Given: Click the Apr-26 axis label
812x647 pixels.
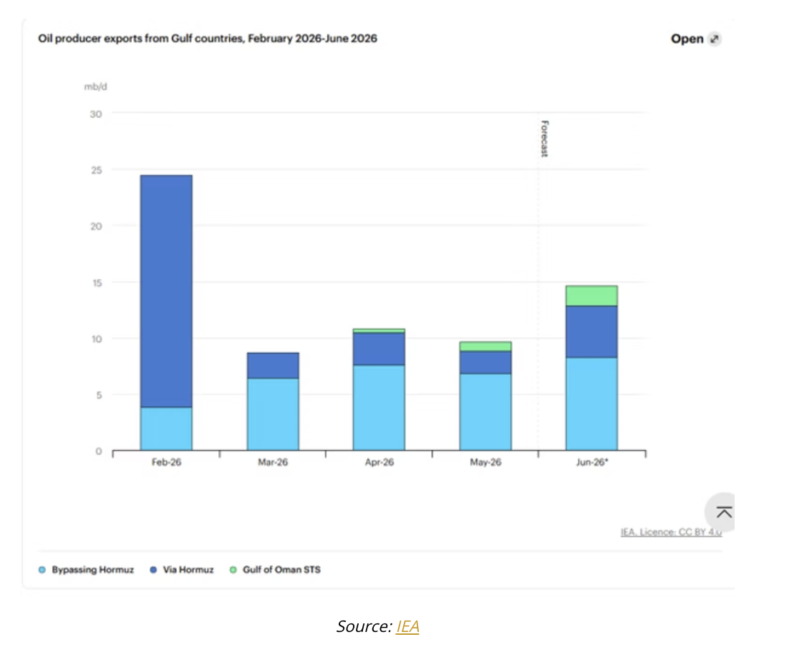Looking at the screenshot, I should click(379, 462).
